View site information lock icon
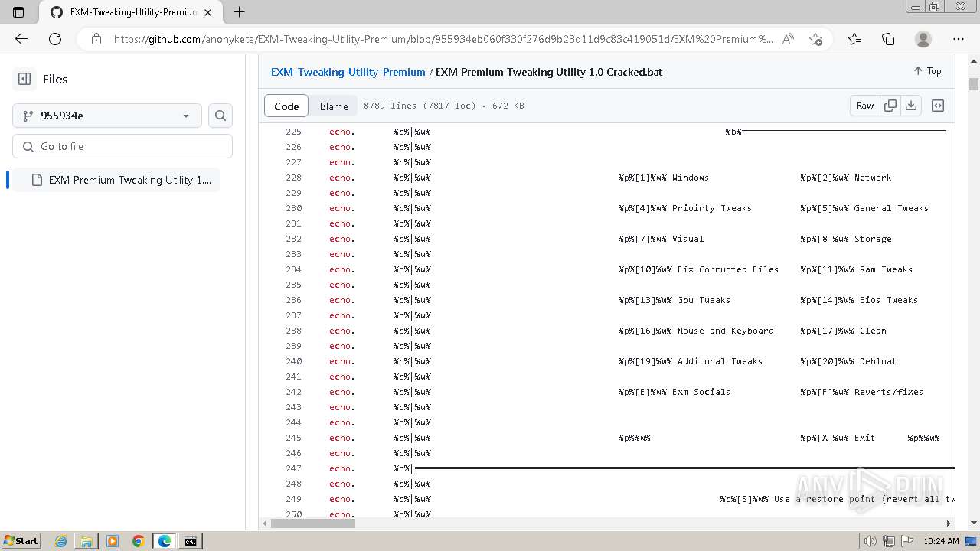980x551 pixels. (x=96, y=39)
